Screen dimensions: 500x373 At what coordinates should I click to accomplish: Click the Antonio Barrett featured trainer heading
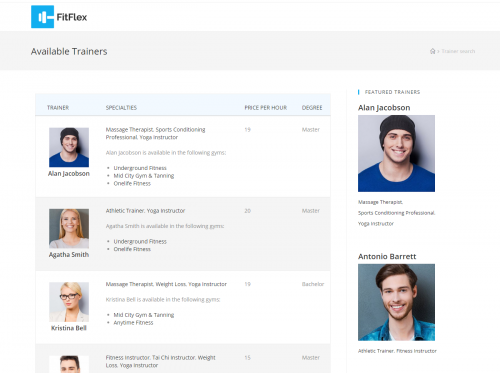coord(387,256)
